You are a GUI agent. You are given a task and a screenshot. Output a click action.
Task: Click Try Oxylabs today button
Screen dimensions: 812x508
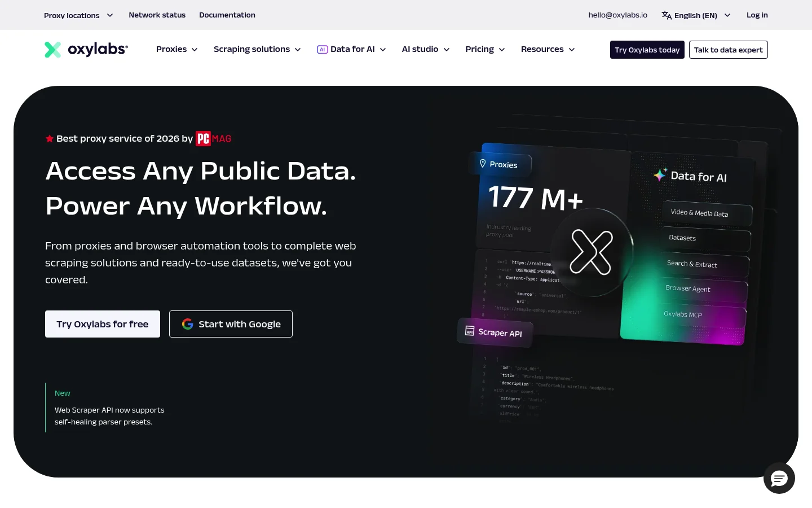click(647, 50)
